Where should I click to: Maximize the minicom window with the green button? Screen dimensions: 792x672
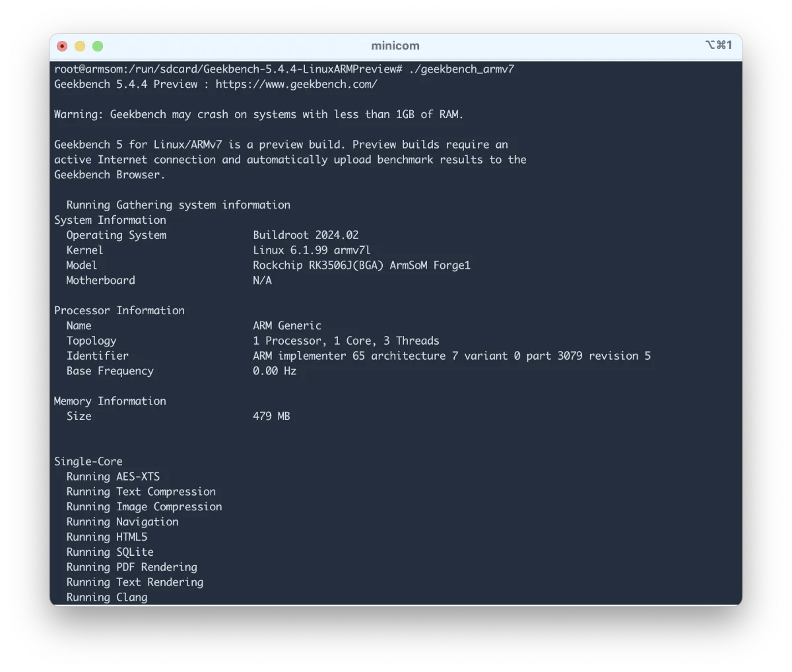click(98, 46)
